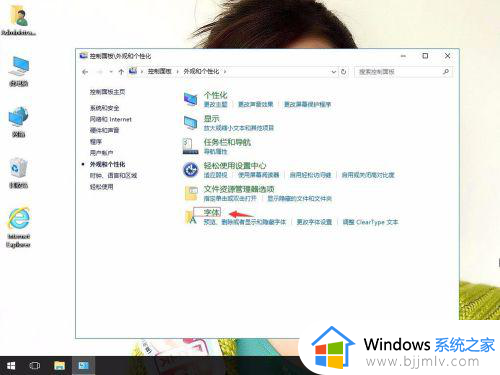The image size is (500, 375).
Task: Refresh the control panel view
Action: (x=343, y=72)
